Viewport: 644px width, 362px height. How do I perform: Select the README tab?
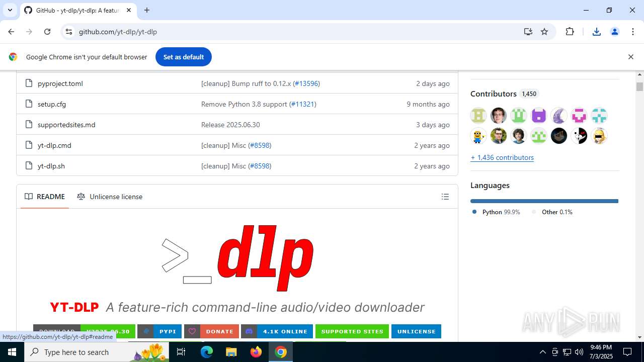click(45, 197)
